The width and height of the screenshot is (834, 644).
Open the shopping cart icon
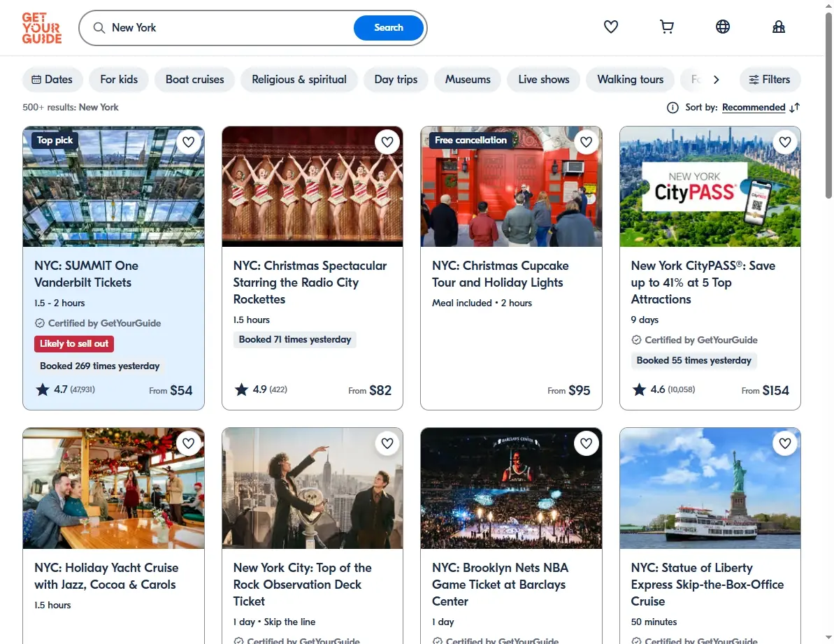(x=666, y=27)
